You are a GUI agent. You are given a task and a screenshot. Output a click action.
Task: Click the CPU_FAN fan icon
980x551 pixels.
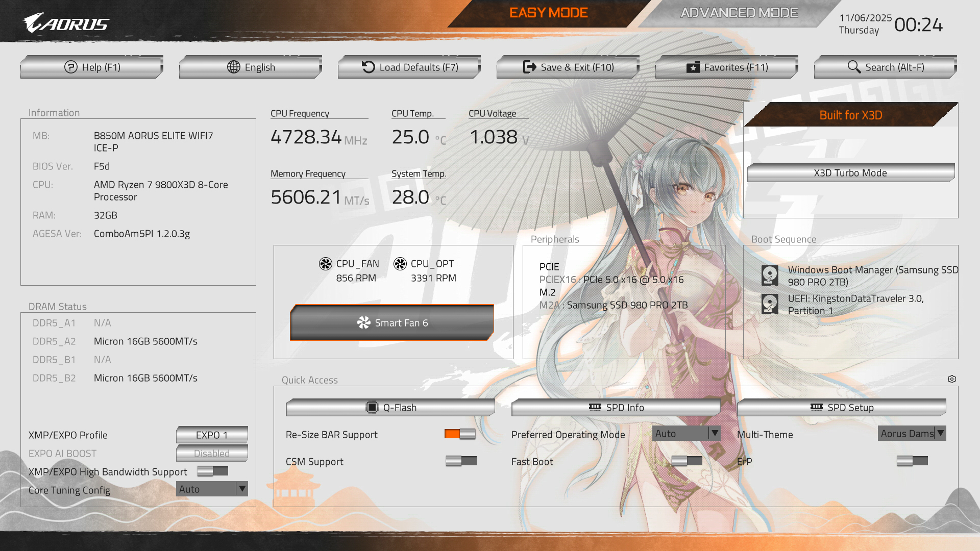(x=326, y=264)
